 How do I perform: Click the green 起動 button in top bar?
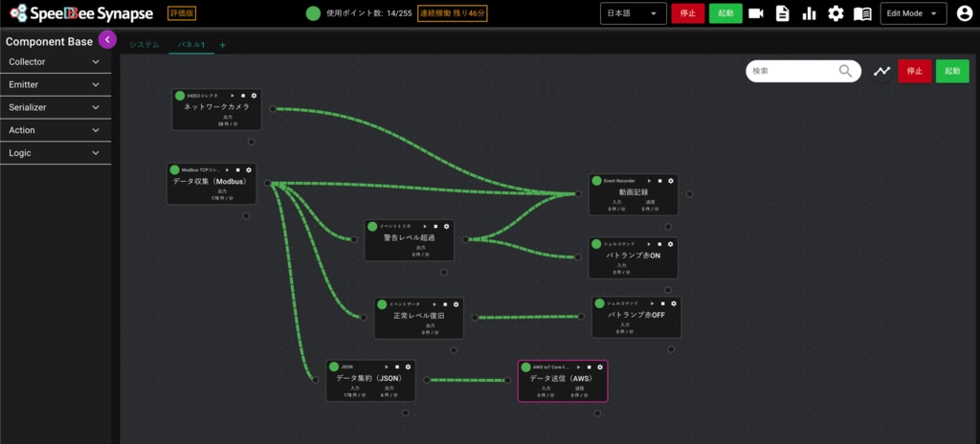[x=724, y=13]
